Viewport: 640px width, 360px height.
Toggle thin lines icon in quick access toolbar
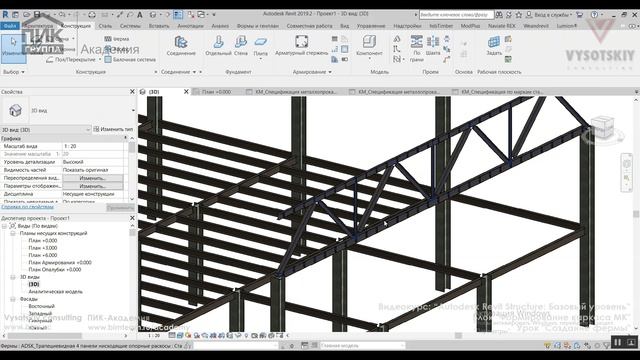pyautogui.click(x=178, y=15)
